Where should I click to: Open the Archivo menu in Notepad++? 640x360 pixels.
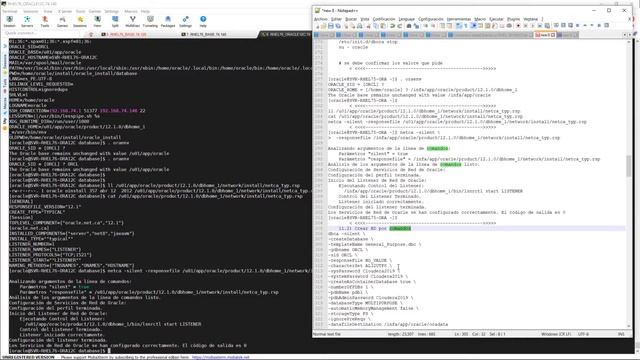point(321,19)
